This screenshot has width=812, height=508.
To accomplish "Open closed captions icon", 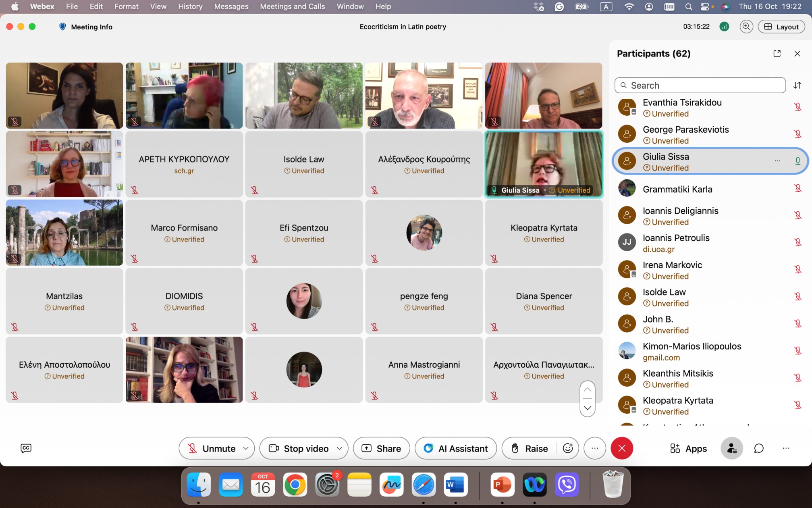I will click(x=26, y=448).
